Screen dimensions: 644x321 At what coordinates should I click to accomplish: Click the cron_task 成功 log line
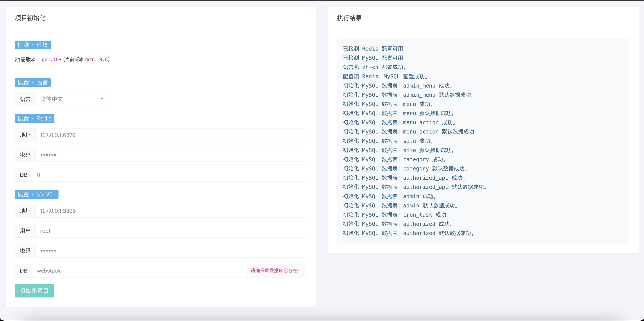pyautogui.click(x=396, y=215)
